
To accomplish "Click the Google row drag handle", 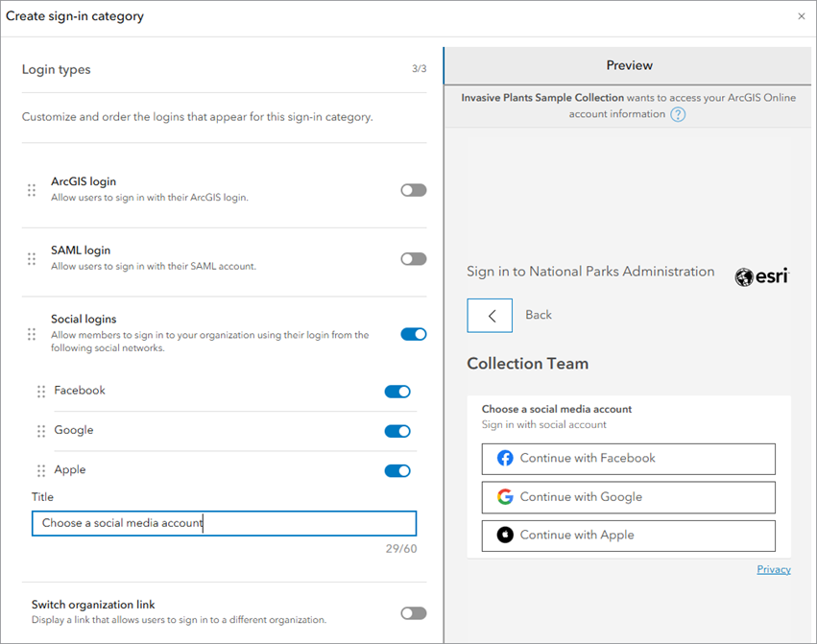I will (x=41, y=431).
